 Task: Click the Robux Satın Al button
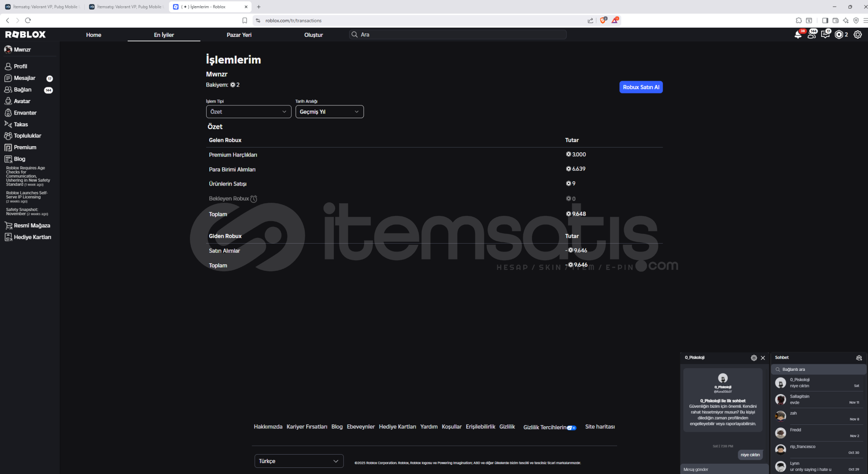pyautogui.click(x=640, y=87)
